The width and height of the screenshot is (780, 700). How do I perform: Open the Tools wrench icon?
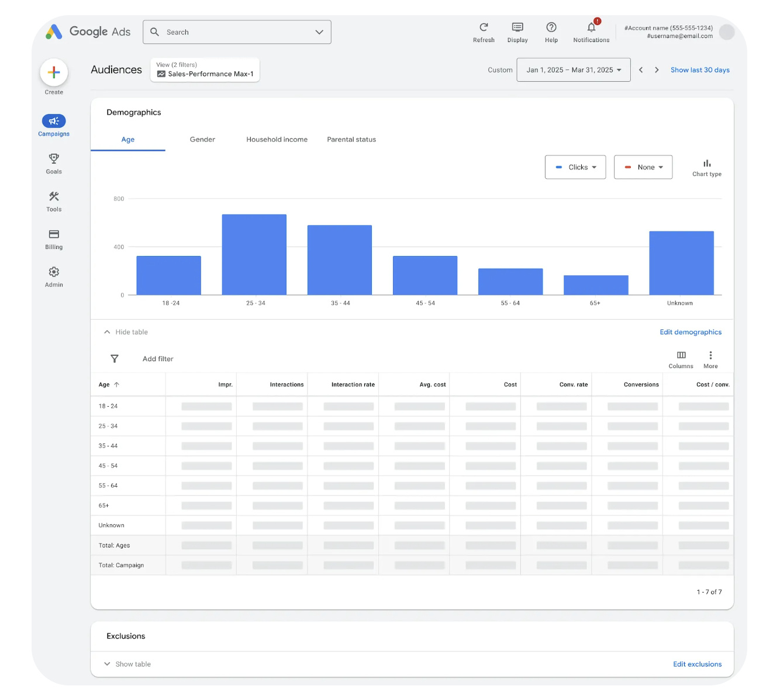pos(54,197)
